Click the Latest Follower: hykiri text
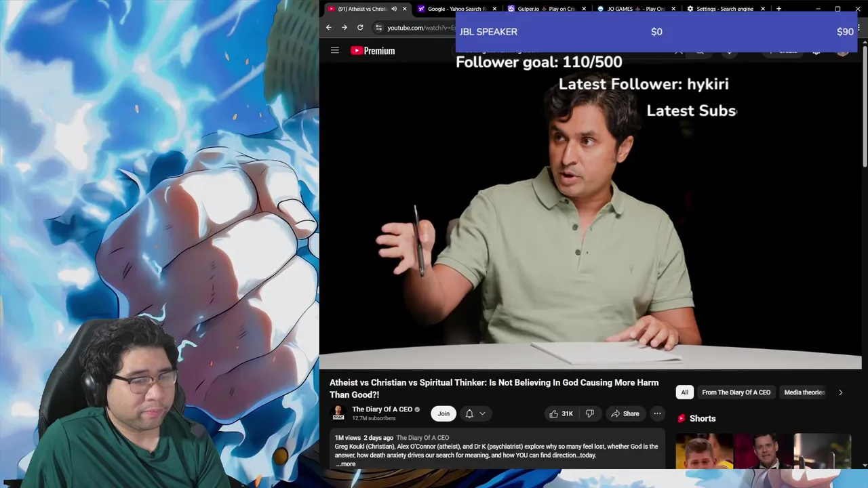This screenshot has width=868, height=488. 644,84
